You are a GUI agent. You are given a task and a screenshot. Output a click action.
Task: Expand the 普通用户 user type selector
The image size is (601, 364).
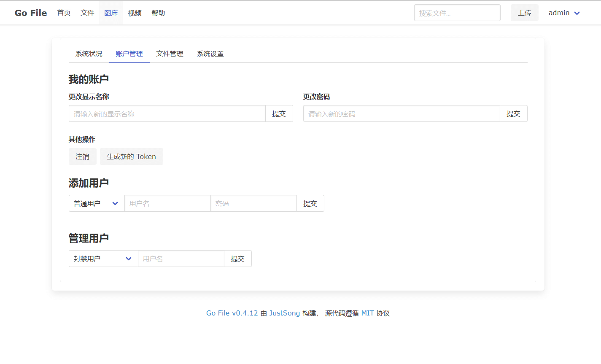97,203
